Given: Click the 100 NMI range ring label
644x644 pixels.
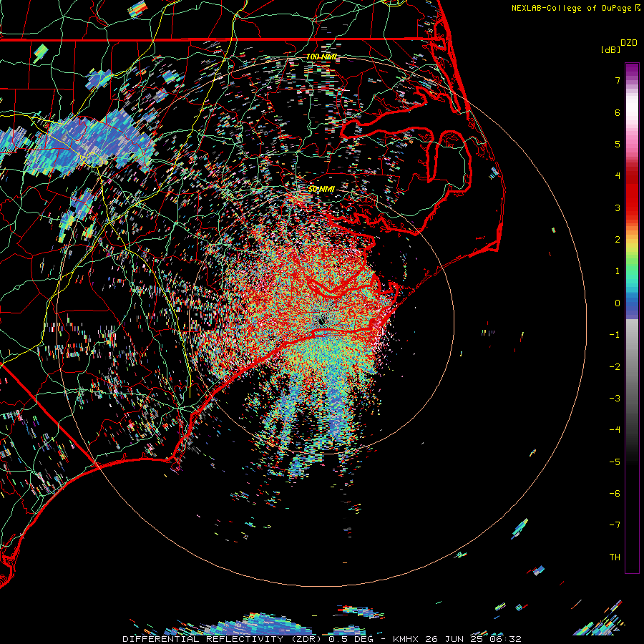Looking at the screenshot, I should (321, 57).
